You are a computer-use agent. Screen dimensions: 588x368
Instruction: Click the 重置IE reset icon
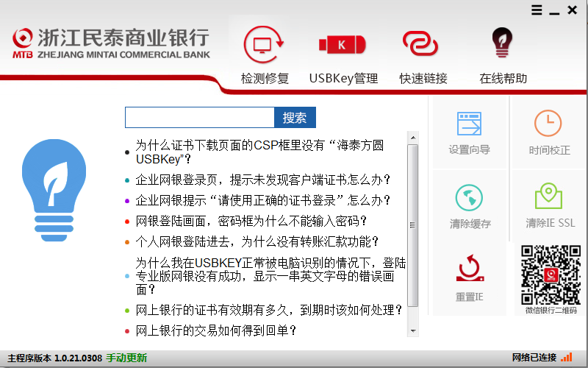pos(470,268)
